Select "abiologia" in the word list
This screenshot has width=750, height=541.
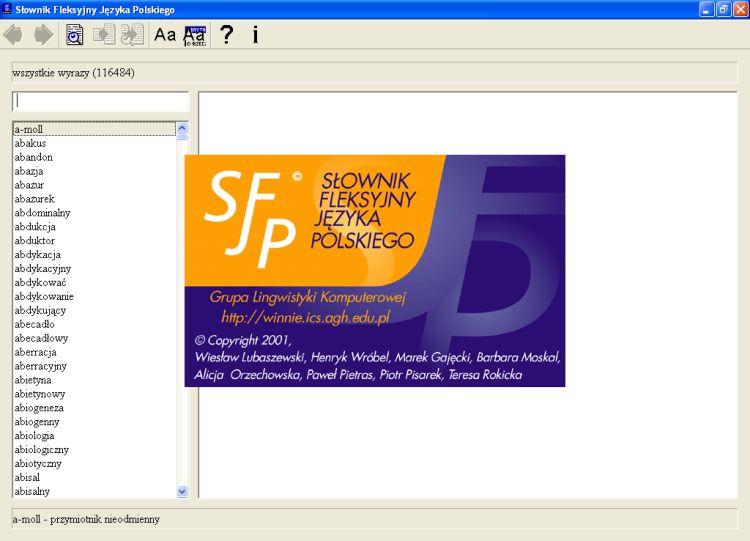(x=94, y=435)
